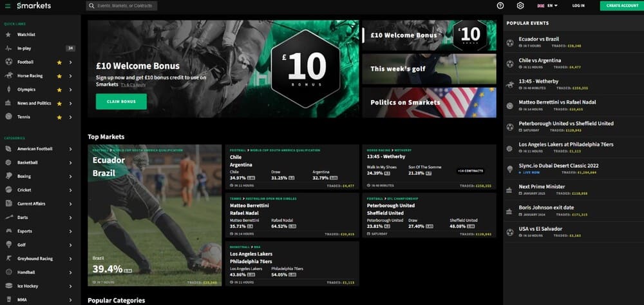Expand the Golf category chevron
Viewport: 644px width, 305px height.
point(71,245)
